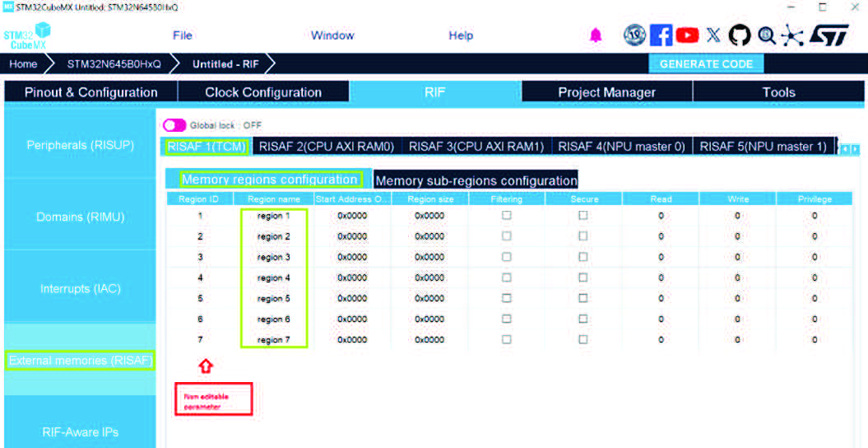
Task: Click Region ID column header
Action: [199, 198]
